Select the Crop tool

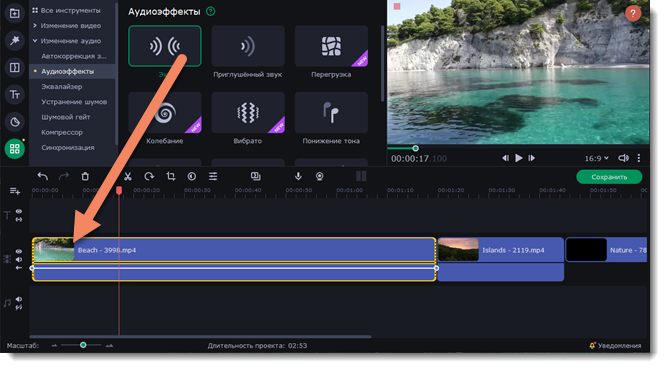tap(170, 176)
